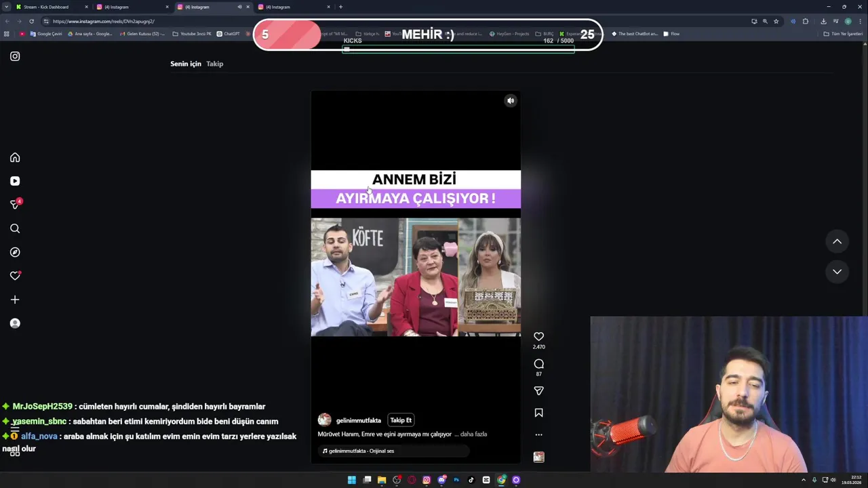Mute the audio-playing Instagram tab
The image size is (868, 488).
[239, 7]
